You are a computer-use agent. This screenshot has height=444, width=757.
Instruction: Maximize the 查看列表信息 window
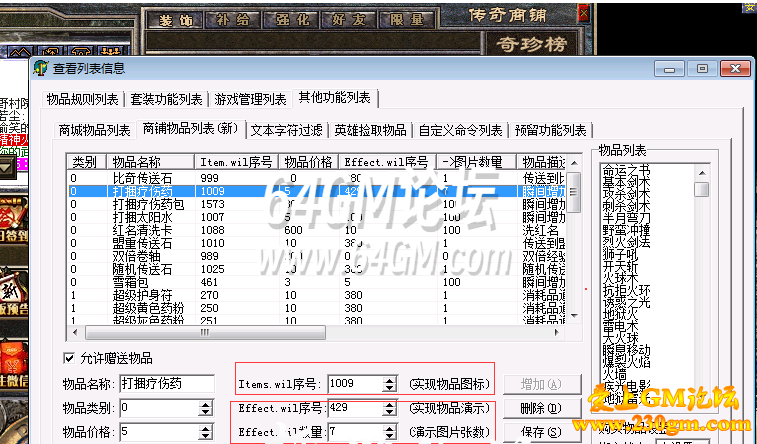coord(702,69)
